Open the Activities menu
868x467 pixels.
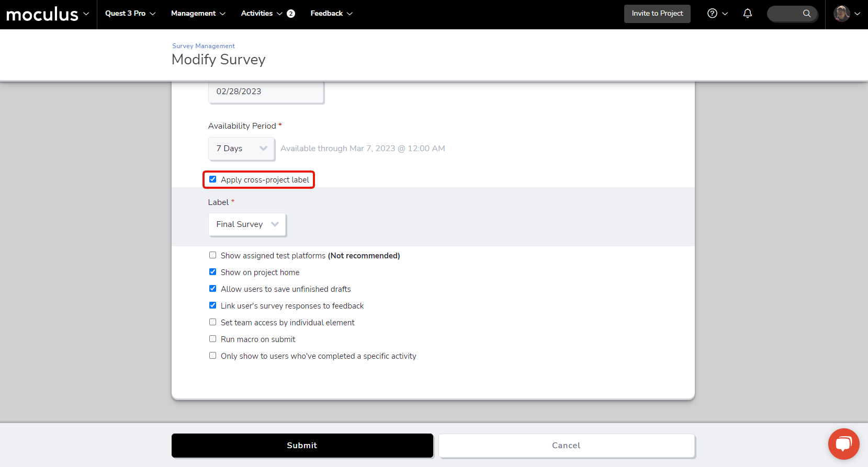[x=262, y=14]
